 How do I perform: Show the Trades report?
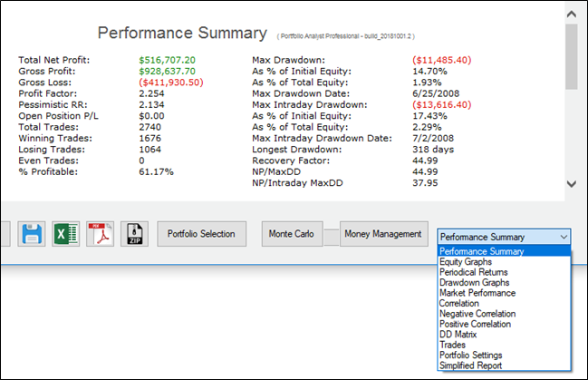tap(454, 345)
